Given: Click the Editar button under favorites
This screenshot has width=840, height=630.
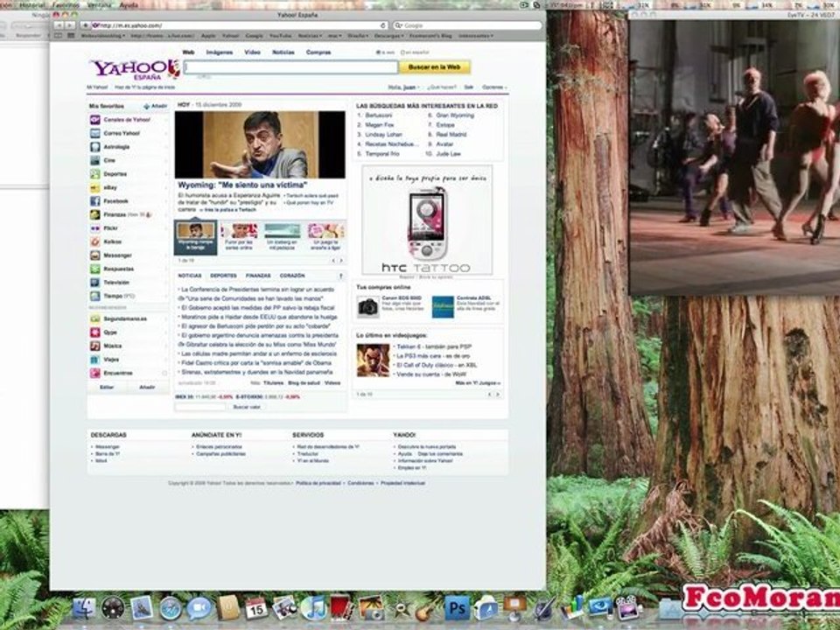Looking at the screenshot, I should click(x=107, y=387).
